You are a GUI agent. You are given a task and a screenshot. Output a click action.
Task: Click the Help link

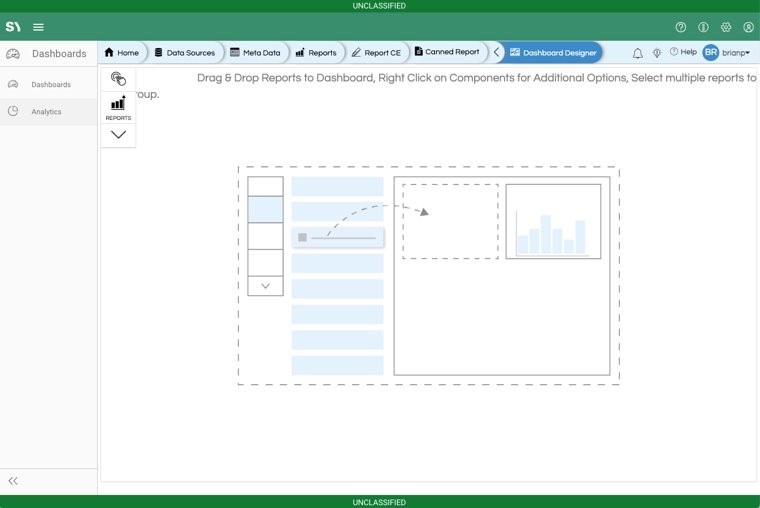(x=683, y=52)
